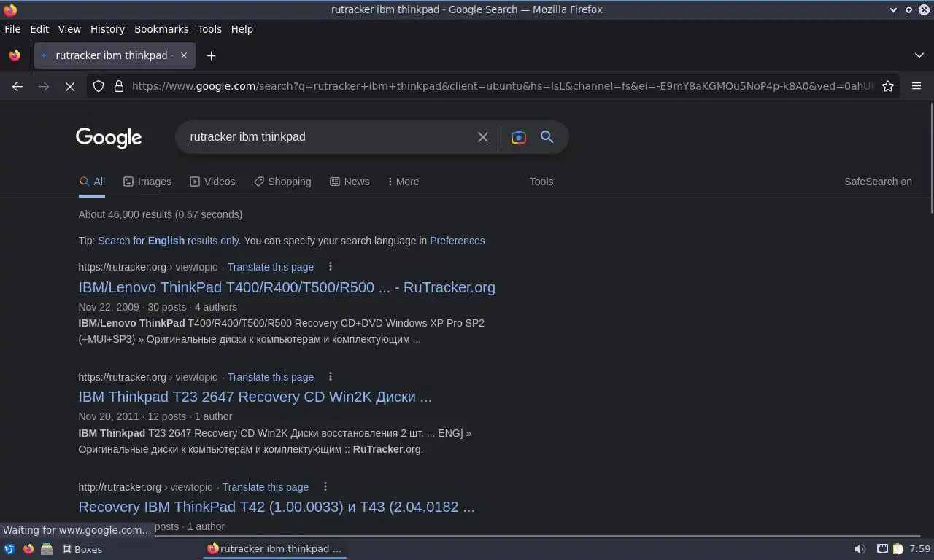Open the Edit menu
Viewport: 934px width, 560px height.
click(x=39, y=29)
